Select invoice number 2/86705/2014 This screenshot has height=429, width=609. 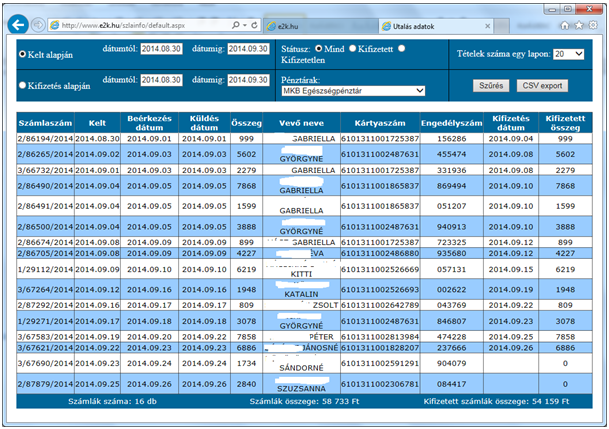[x=45, y=253]
